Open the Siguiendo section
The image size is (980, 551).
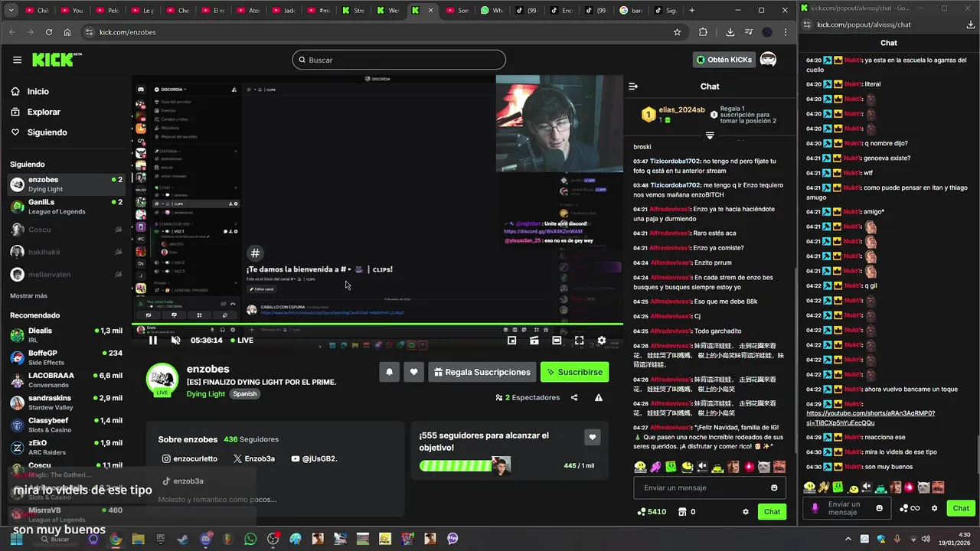47,132
